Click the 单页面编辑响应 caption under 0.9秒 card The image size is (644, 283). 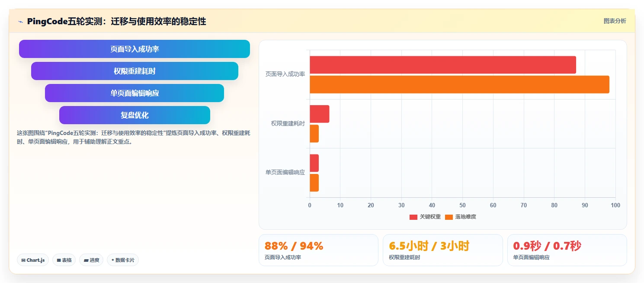coord(532,257)
